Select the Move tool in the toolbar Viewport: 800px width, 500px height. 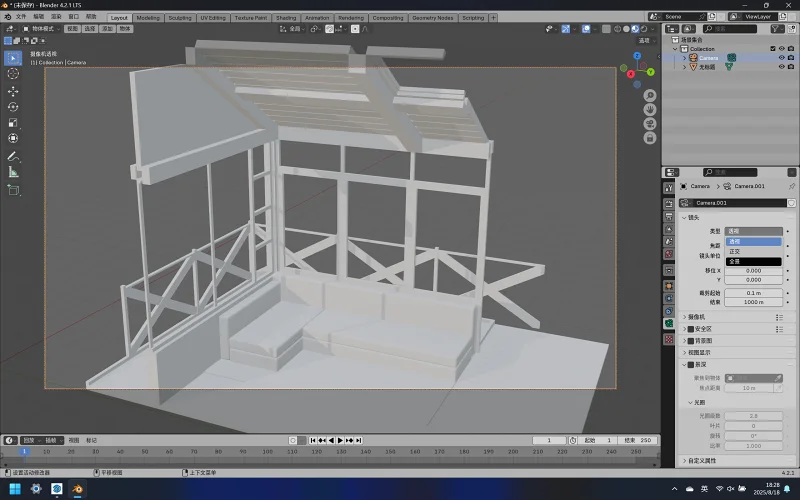13,91
